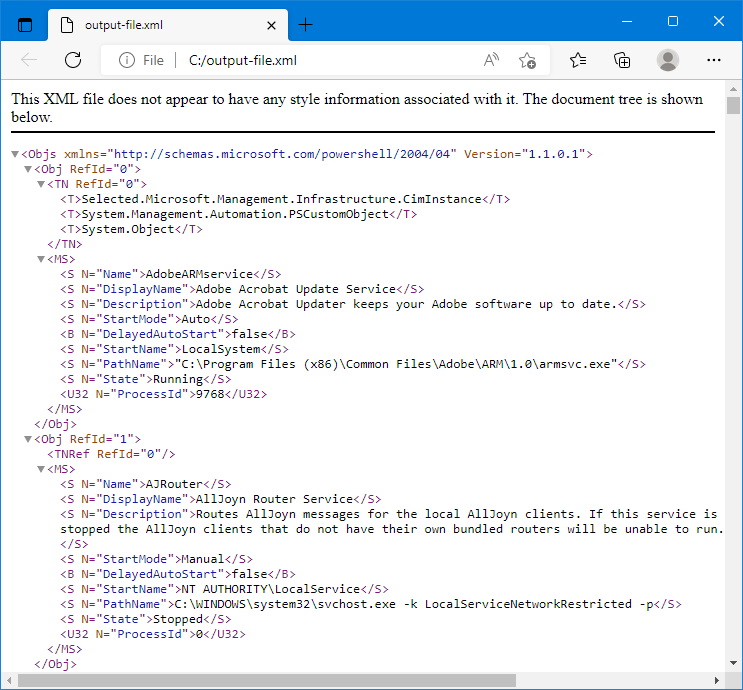Click the armsvc.exe path text

(396, 364)
